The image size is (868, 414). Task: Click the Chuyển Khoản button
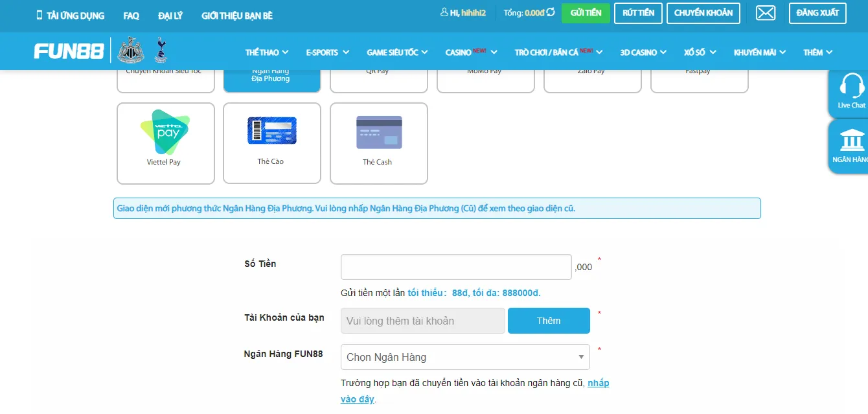click(703, 13)
